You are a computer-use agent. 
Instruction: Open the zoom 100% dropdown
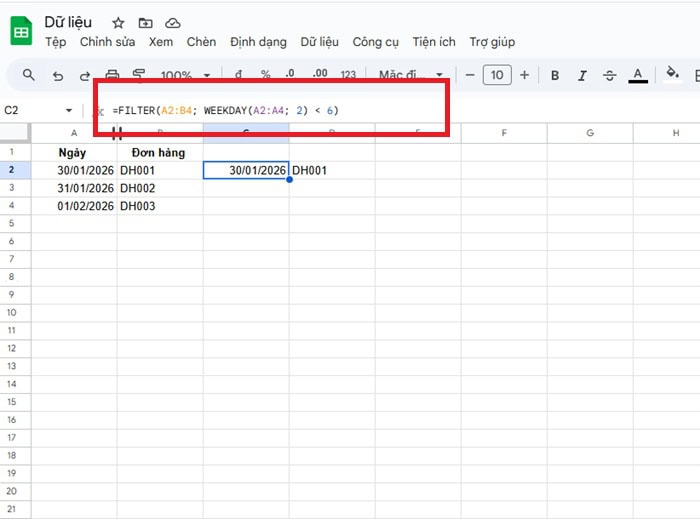coord(186,75)
